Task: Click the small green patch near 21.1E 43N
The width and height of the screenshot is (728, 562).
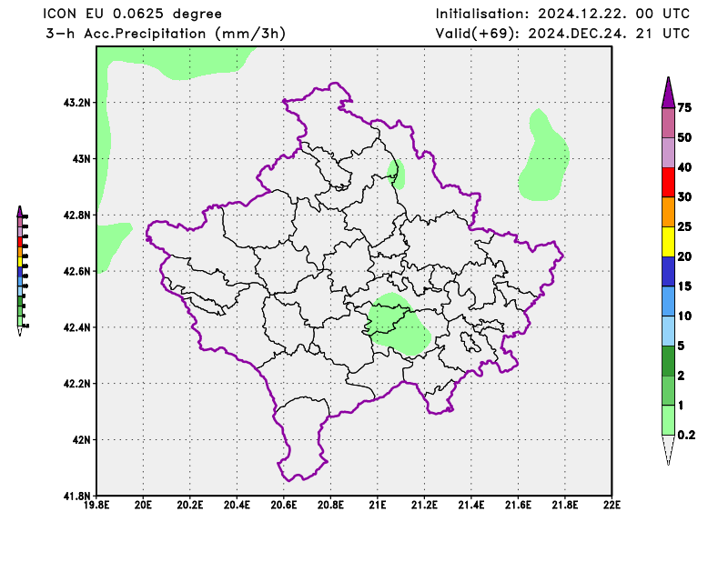Action: [x=396, y=174]
